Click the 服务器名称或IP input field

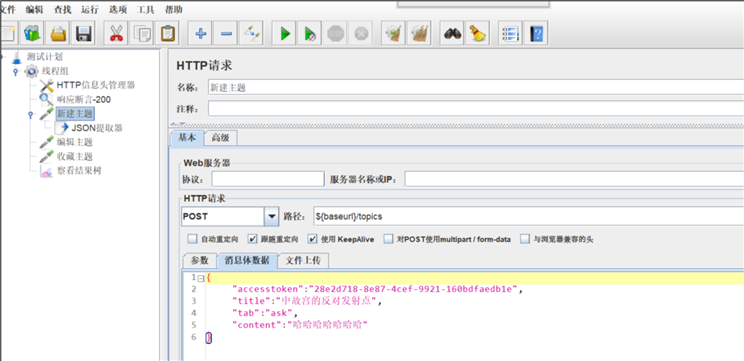pos(574,179)
